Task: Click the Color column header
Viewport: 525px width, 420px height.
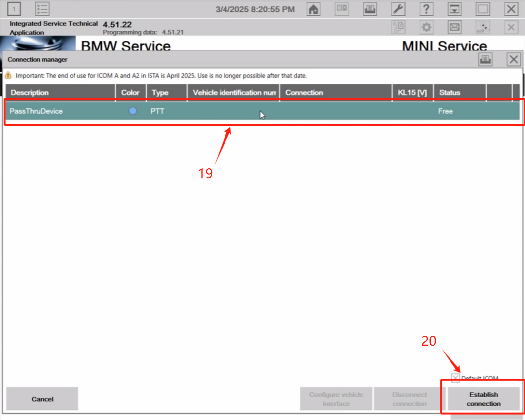Action: pyautogui.click(x=131, y=93)
